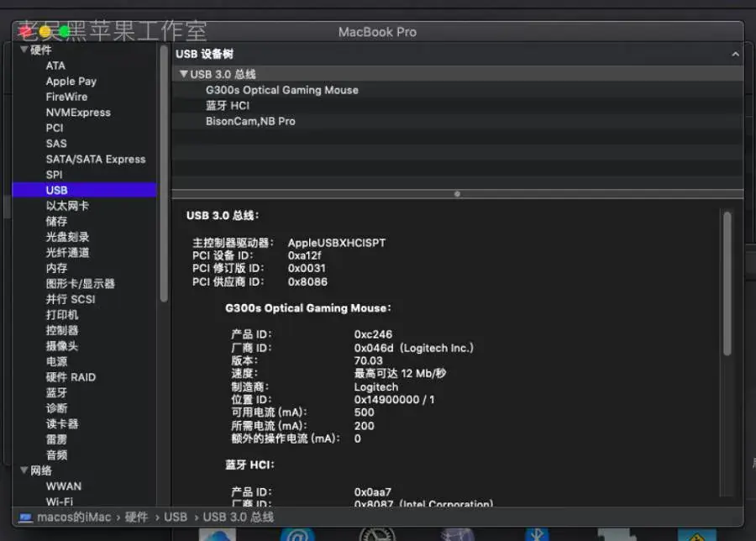Select 打印机 in the sidebar
The width and height of the screenshot is (756, 541).
pos(61,315)
